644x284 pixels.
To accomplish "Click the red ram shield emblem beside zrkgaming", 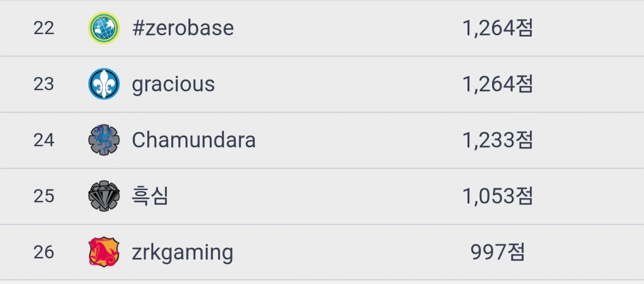I will point(104,252).
